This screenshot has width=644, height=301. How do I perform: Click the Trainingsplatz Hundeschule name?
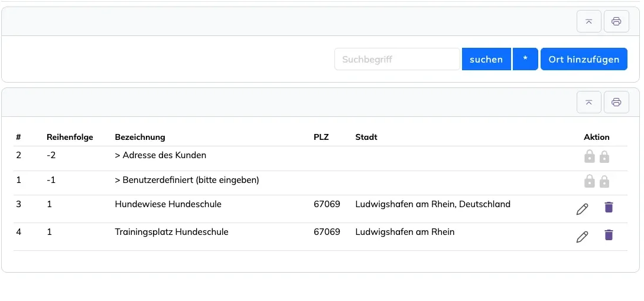(x=172, y=232)
